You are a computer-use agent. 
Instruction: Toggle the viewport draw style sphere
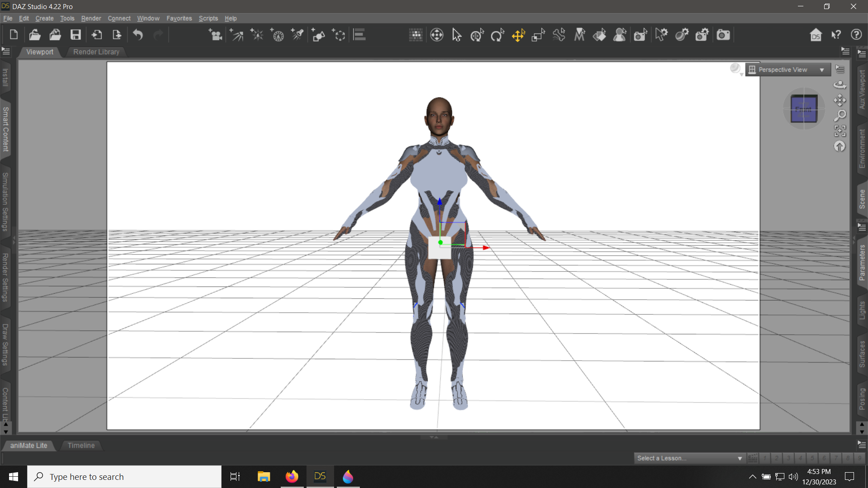[x=735, y=68]
